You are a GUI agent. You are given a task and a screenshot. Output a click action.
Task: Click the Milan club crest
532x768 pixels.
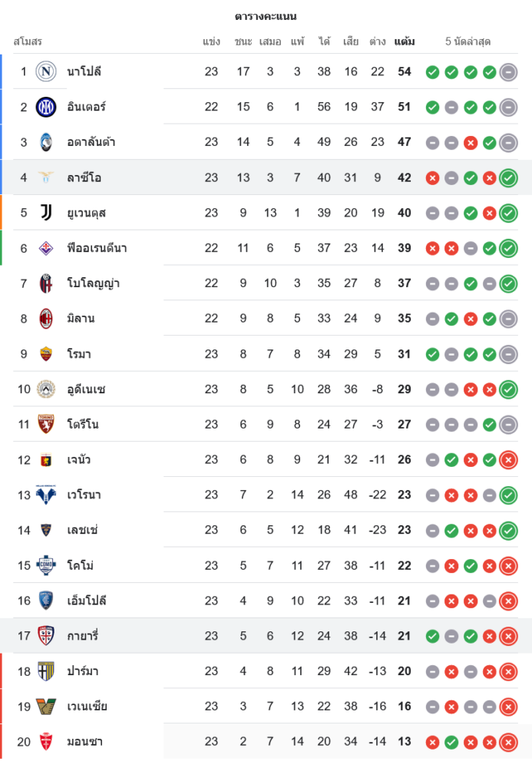(x=46, y=319)
